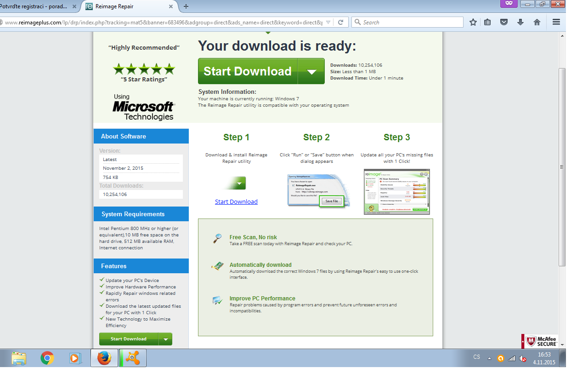This screenshot has height=368, width=588.
Task: Click the magnifying glass icon beside Free Scan
Action: [x=217, y=239]
